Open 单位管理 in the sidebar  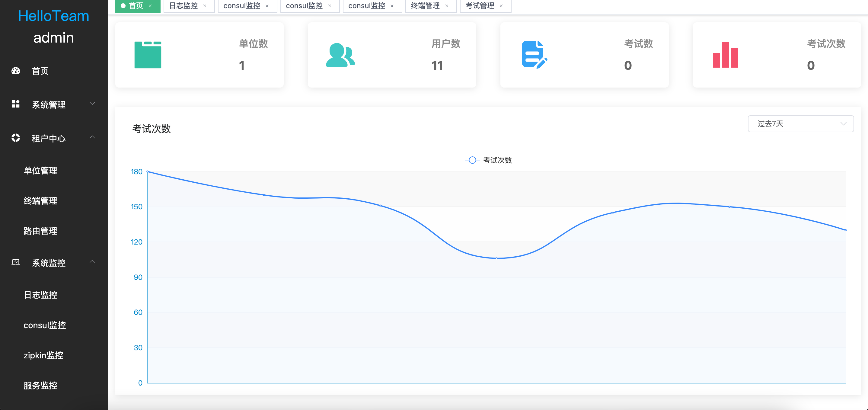[54, 171]
